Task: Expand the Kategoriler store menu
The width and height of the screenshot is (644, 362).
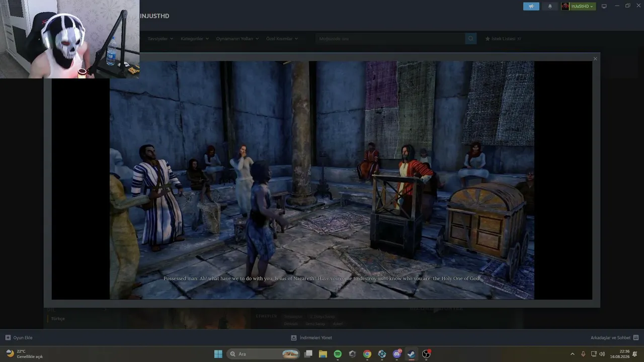Action: pyautogui.click(x=195, y=39)
